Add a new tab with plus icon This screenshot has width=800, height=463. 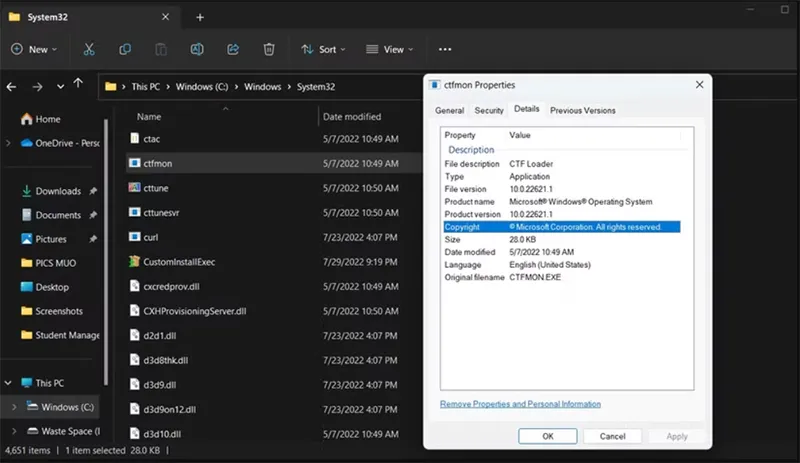click(200, 17)
